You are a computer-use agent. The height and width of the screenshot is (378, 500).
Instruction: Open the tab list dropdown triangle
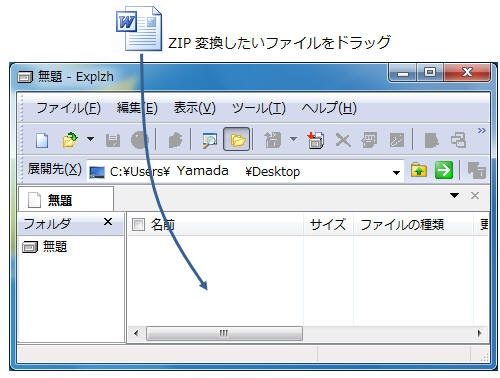click(454, 195)
